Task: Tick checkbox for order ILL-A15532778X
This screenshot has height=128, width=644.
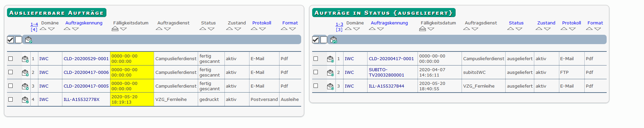Action: click(11, 99)
